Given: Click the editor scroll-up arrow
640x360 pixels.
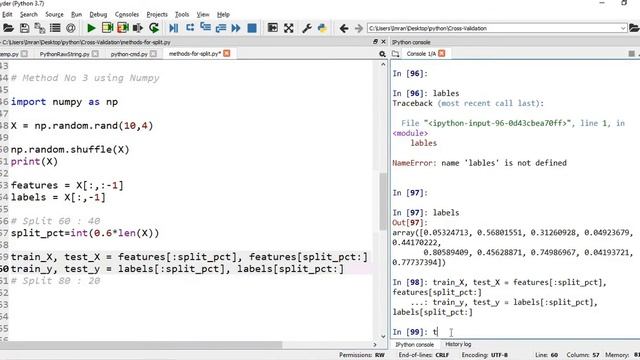Looking at the screenshot, I should pos(383,64).
